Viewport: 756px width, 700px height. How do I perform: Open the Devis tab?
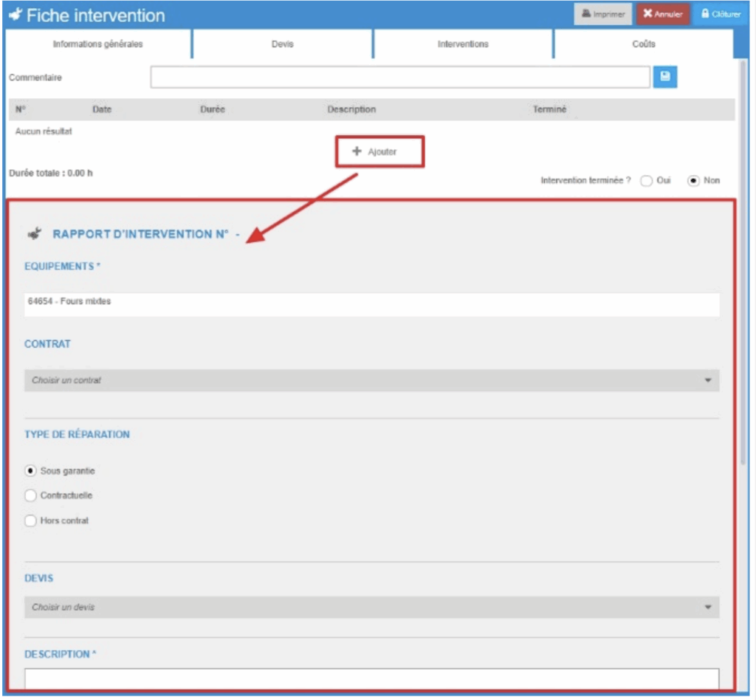(x=282, y=44)
